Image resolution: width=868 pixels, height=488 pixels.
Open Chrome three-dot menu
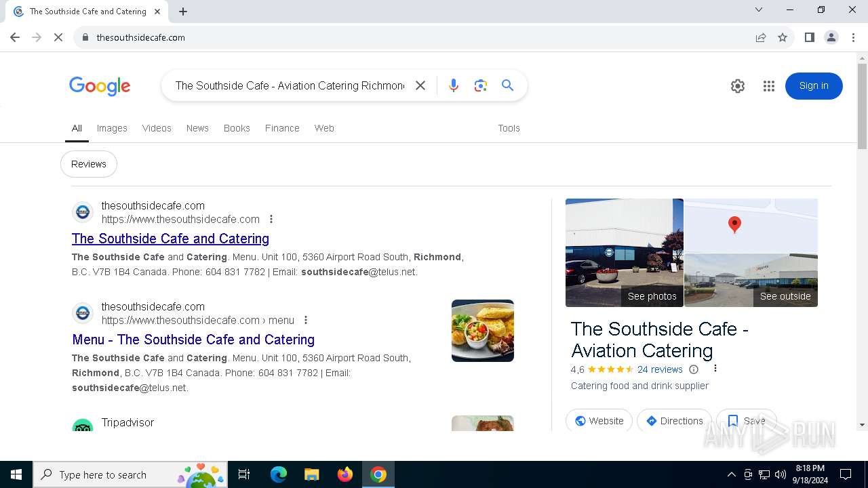pyautogui.click(x=853, y=37)
